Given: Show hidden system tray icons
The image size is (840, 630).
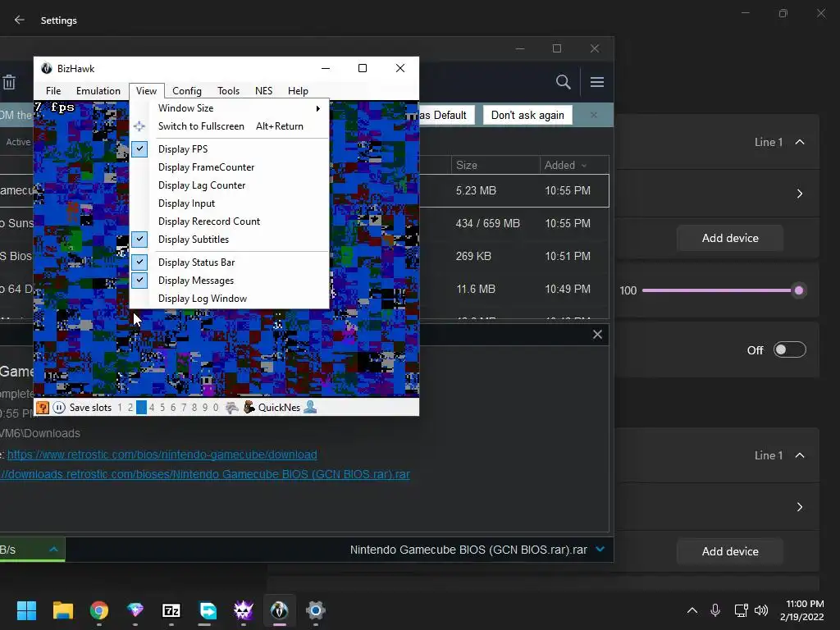Looking at the screenshot, I should pyautogui.click(x=692, y=610).
